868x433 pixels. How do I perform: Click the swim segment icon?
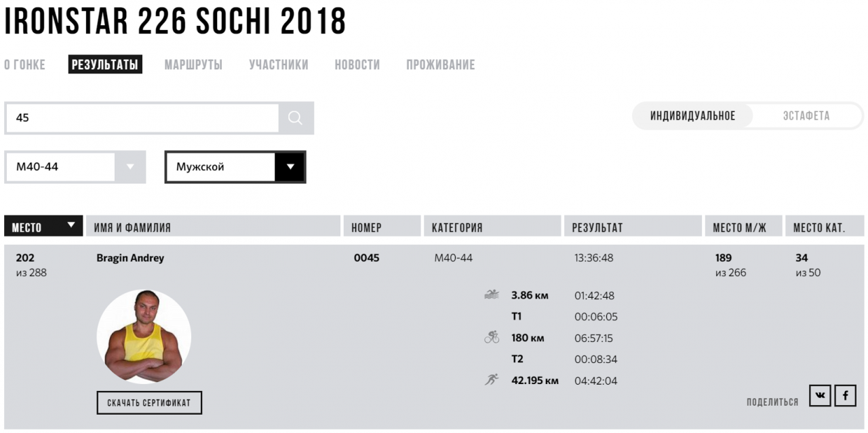tap(492, 295)
